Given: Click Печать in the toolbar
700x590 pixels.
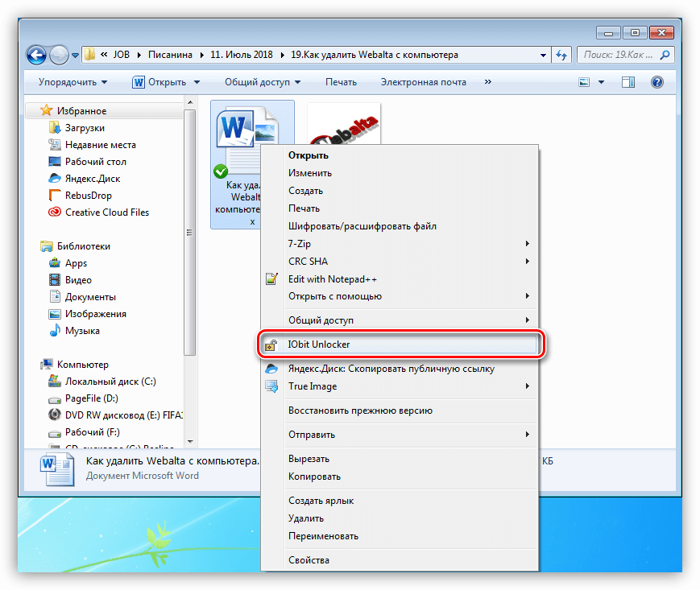Looking at the screenshot, I should [x=341, y=82].
